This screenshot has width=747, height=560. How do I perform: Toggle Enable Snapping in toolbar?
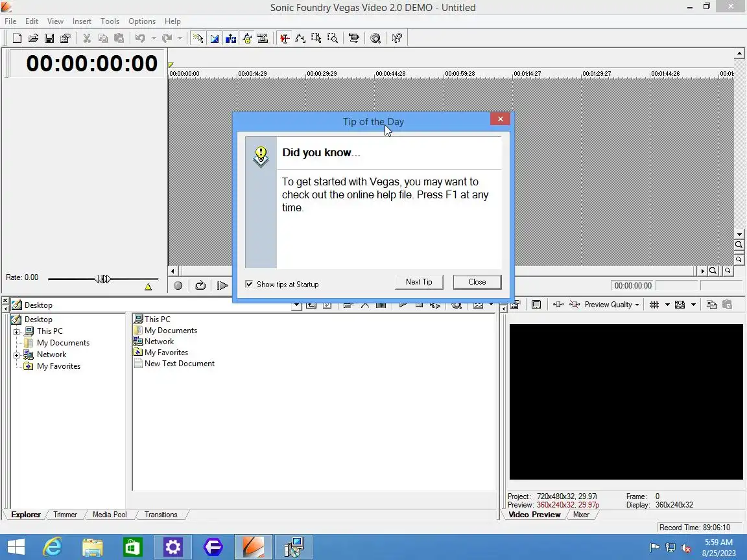click(198, 38)
